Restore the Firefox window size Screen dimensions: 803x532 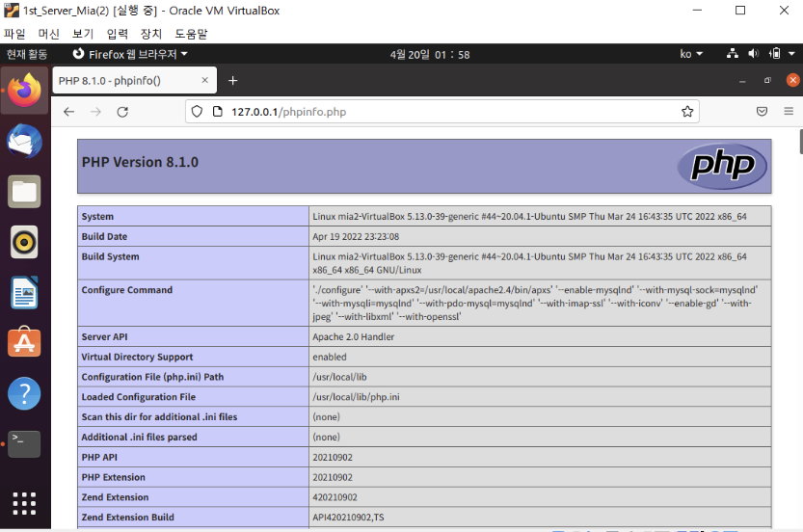[767, 80]
